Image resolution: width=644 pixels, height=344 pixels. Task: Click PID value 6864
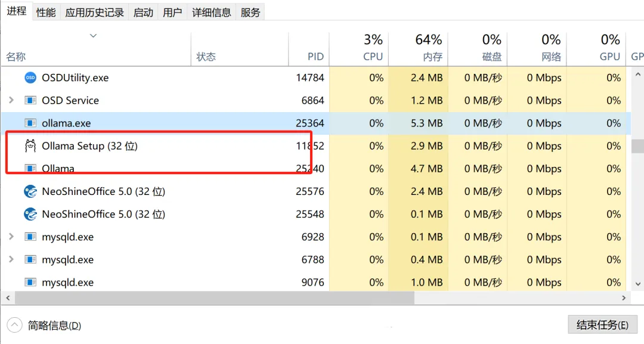(x=313, y=100)
